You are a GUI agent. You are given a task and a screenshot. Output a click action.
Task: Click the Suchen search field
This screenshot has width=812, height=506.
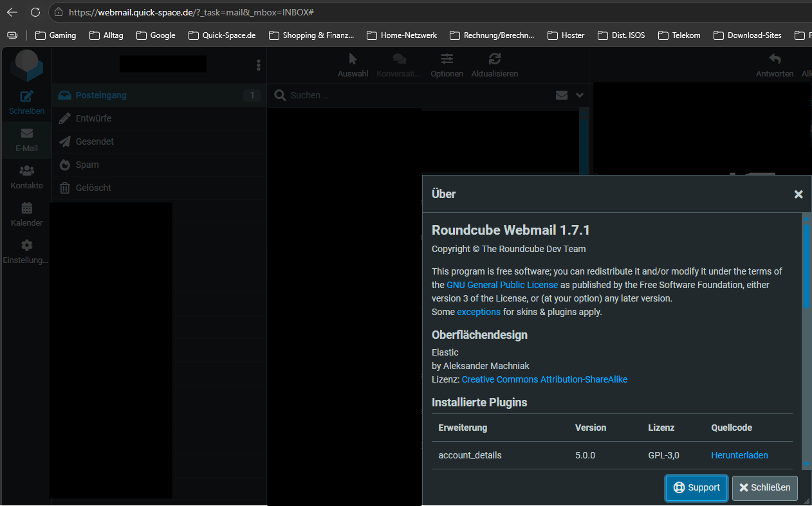[x=418, y=95]
